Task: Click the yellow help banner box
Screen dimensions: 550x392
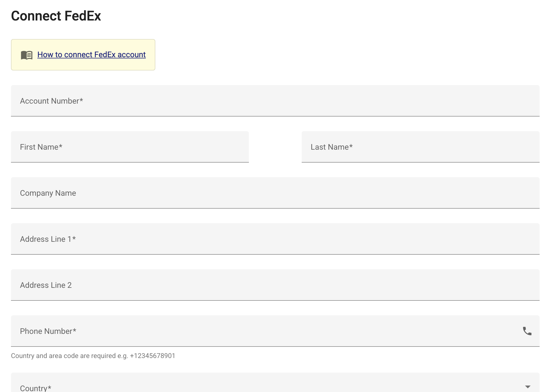Action: point(83,55)
